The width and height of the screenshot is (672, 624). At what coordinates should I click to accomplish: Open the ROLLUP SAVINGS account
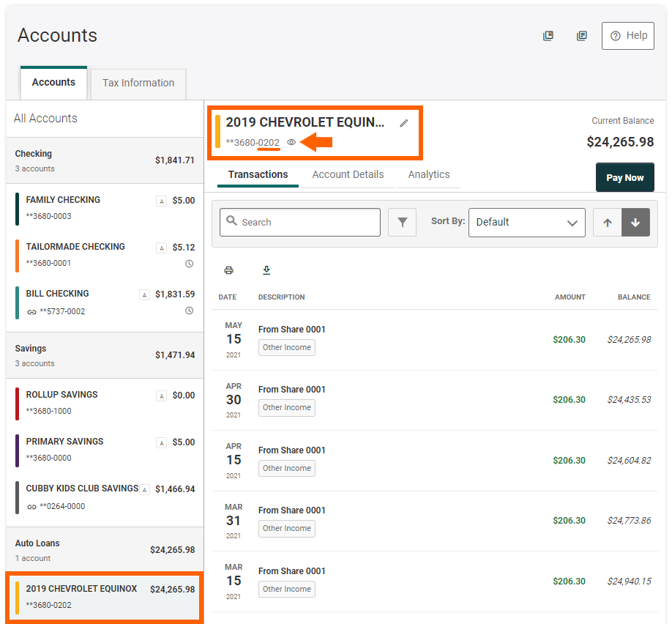click(x=105, y=403)
